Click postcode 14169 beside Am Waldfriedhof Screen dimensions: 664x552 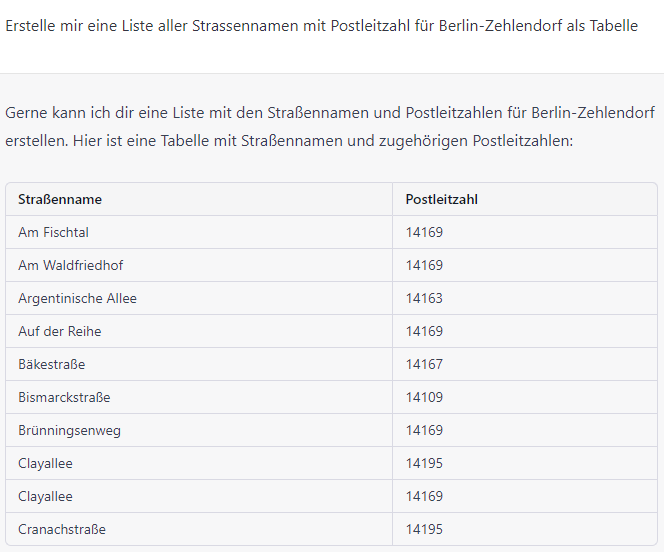pos(424,265)
